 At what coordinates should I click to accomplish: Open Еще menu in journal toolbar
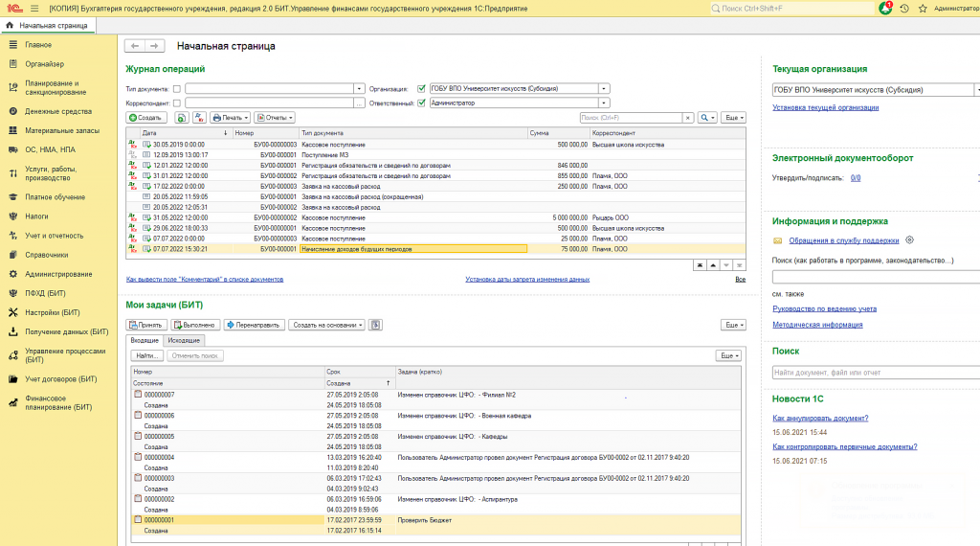click(733, 118)
